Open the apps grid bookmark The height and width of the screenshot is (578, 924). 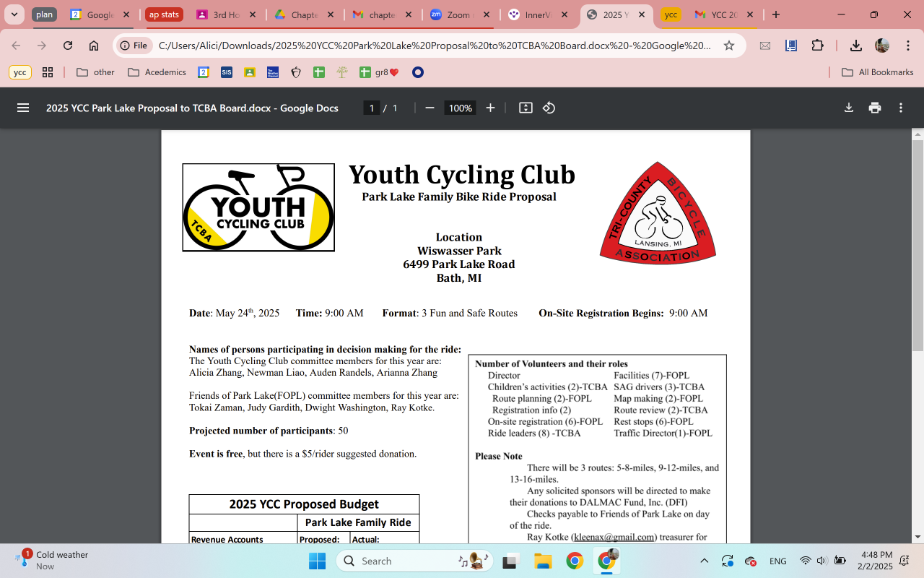coord(48,72)
